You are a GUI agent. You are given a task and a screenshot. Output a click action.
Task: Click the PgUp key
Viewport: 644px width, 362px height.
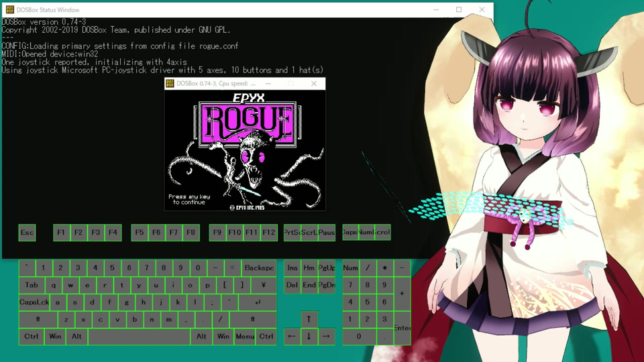[x=327, y=268]
